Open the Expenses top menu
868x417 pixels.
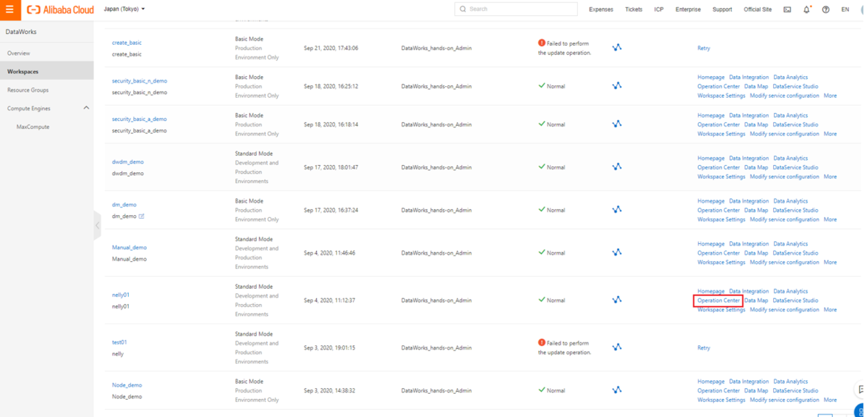(601, 9)
